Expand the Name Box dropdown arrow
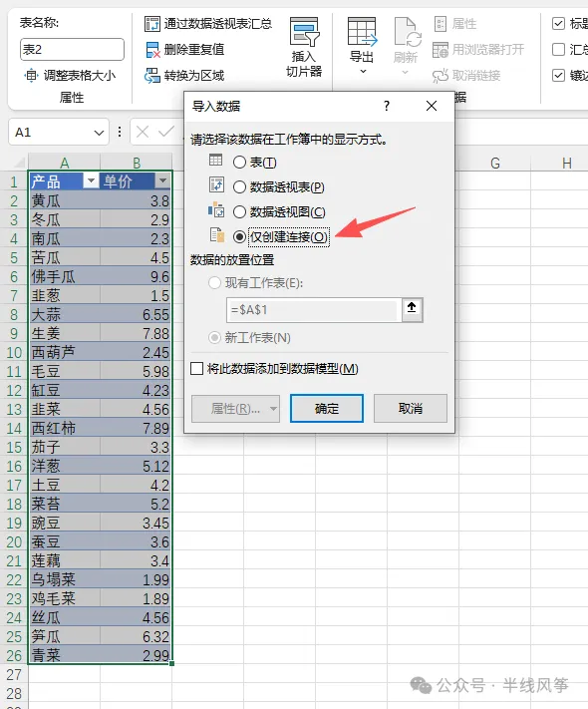Viewport: 588px width, 709px height. (x=99, y=133)
